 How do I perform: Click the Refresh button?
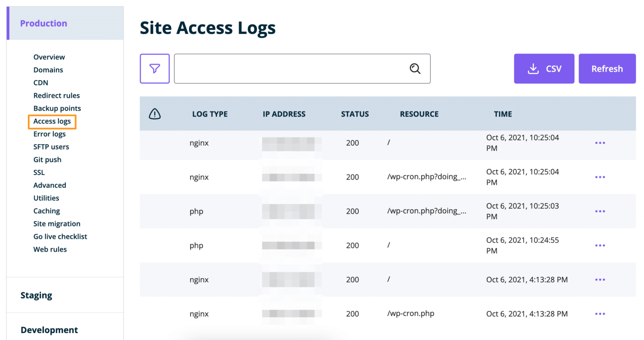[x=607, y=68]
